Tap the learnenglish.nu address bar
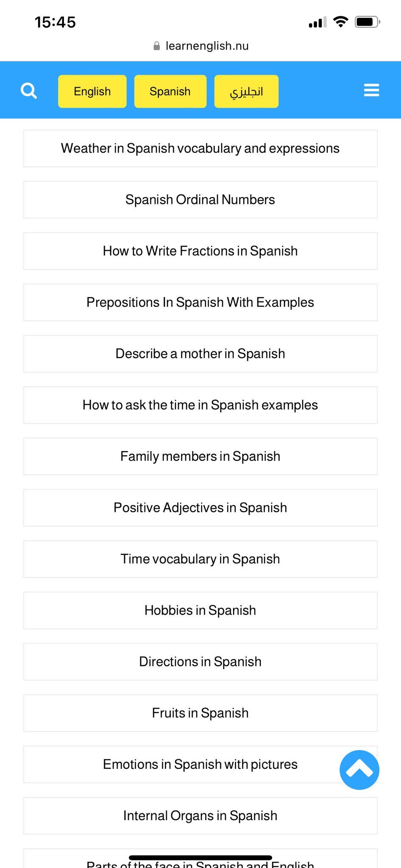The image size is (401, 868). (x=200, y=46)
